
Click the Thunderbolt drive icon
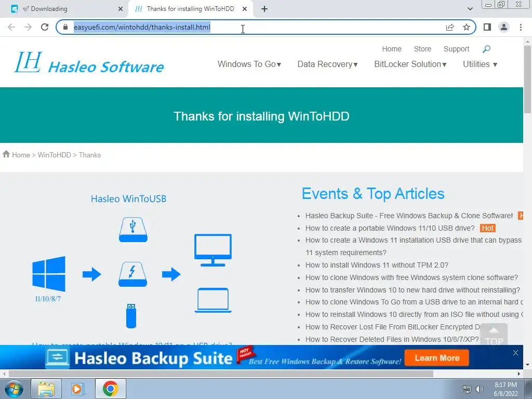tap(132, 274)
